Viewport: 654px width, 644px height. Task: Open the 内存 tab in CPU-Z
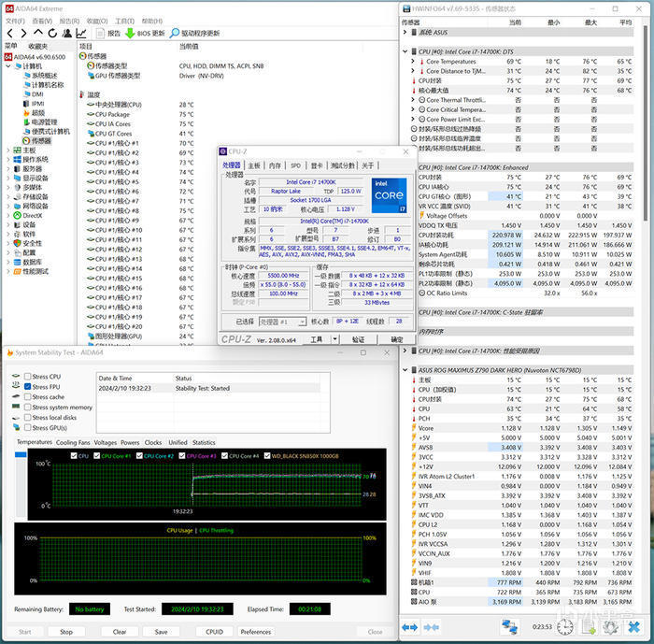tap(275, 165)
